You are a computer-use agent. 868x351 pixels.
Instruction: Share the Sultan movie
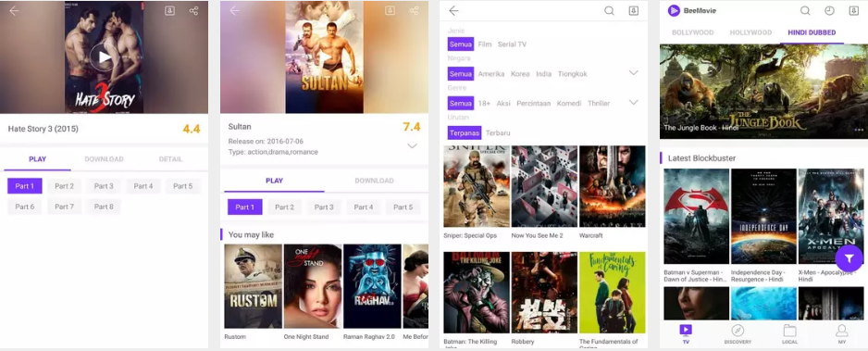(x=414, y=11)
